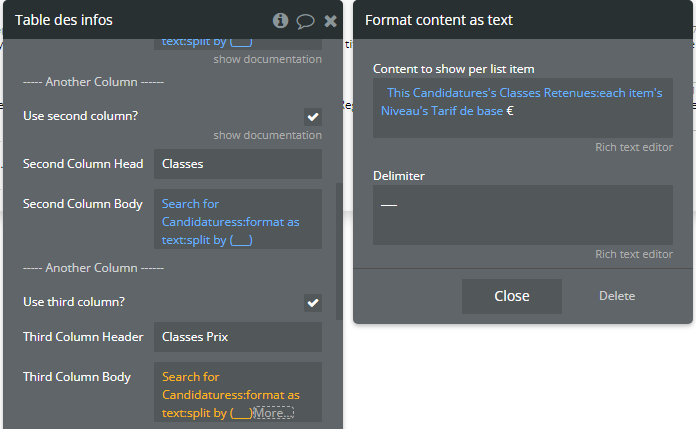Image resolution: width=696 pixels, height=429 pixels.
Task: Click the info icon in Table des infos header
Action: tap(280, 20)
